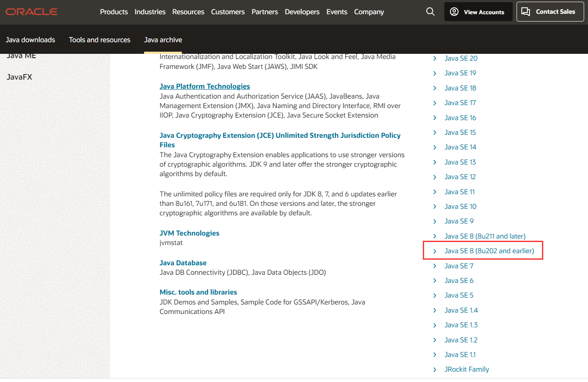Open the Products menu

[114, 12]
